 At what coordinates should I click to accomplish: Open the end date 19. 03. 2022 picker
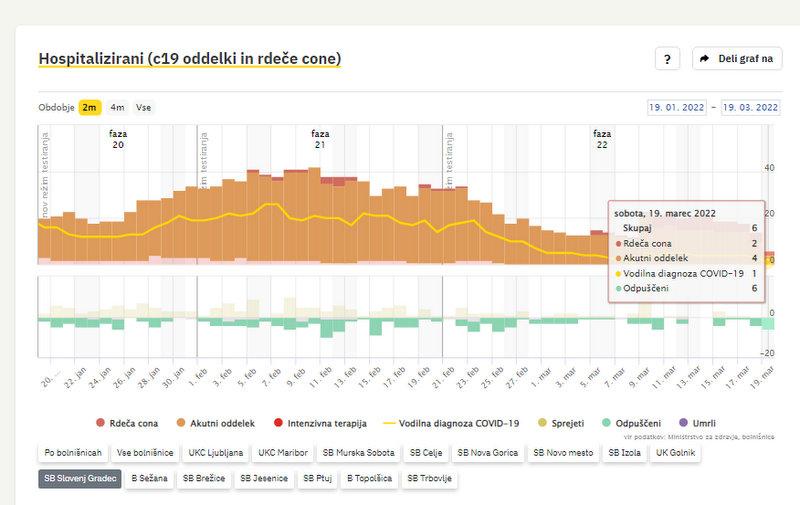(x=750, y=107)
